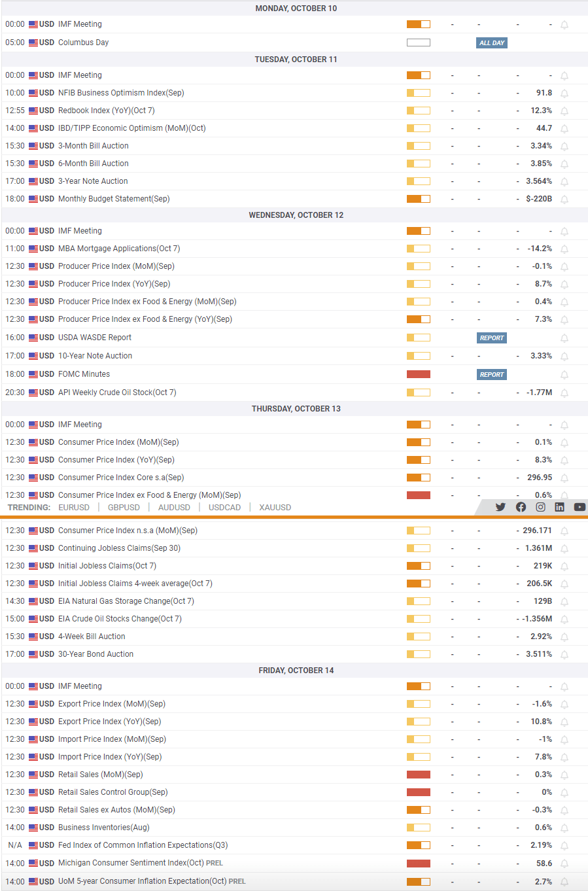Viewport: 588px width, 891px height.
Task: Toggle alert bell for Retail Sales (MoM)(Sep)
Action: coord(564,775)
